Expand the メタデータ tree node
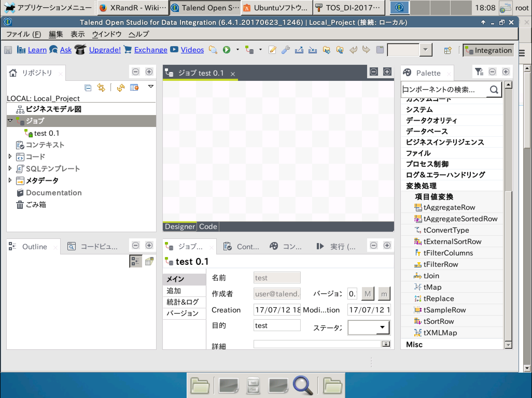 tap(10, 180)
